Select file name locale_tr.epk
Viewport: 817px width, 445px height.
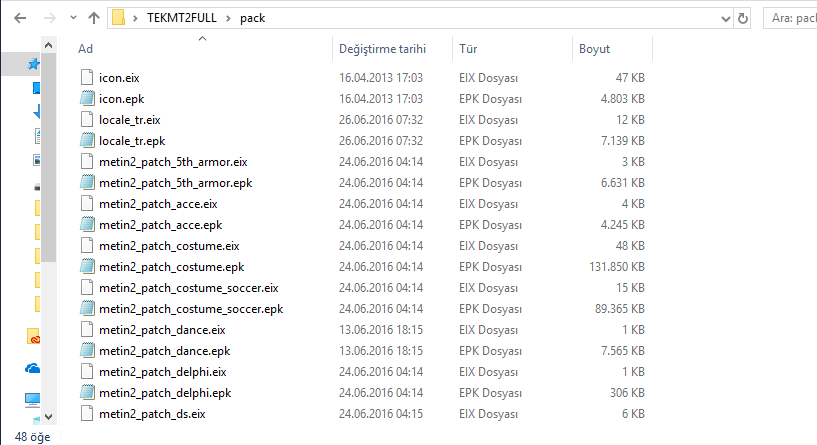132,141
